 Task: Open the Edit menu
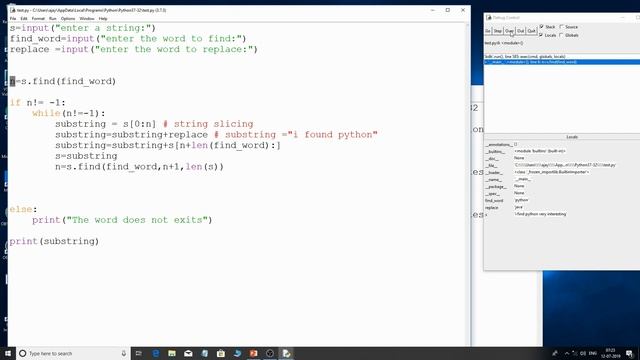(x=24, y=19)
